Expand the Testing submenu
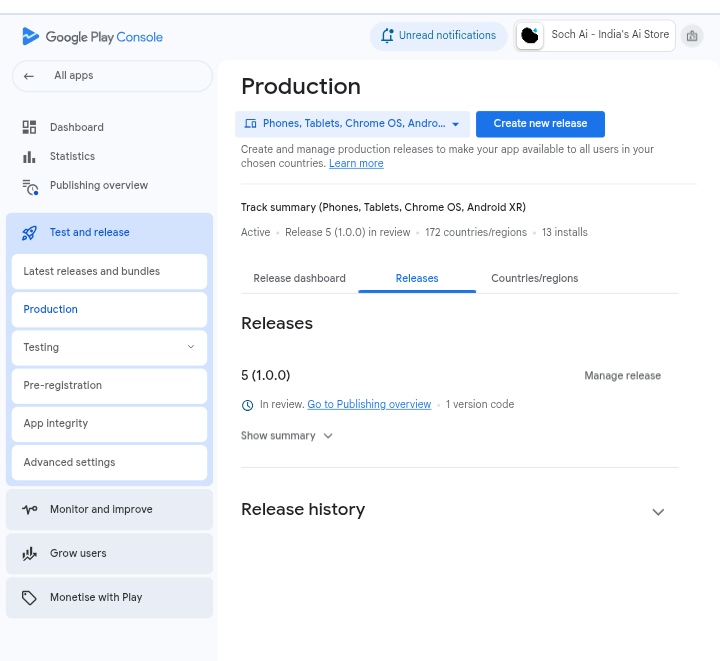The width and height of the screenshot is (720, 661). click(x=190, y=347)
